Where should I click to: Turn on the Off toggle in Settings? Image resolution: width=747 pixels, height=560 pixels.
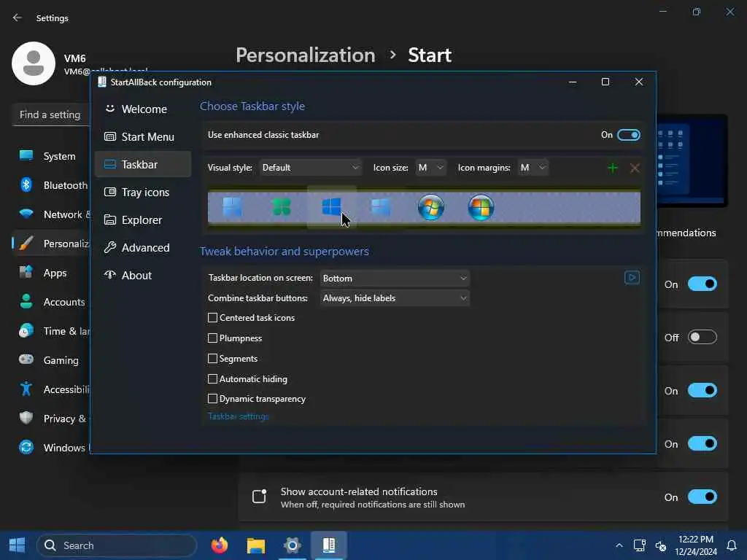(x=703, y=337)
